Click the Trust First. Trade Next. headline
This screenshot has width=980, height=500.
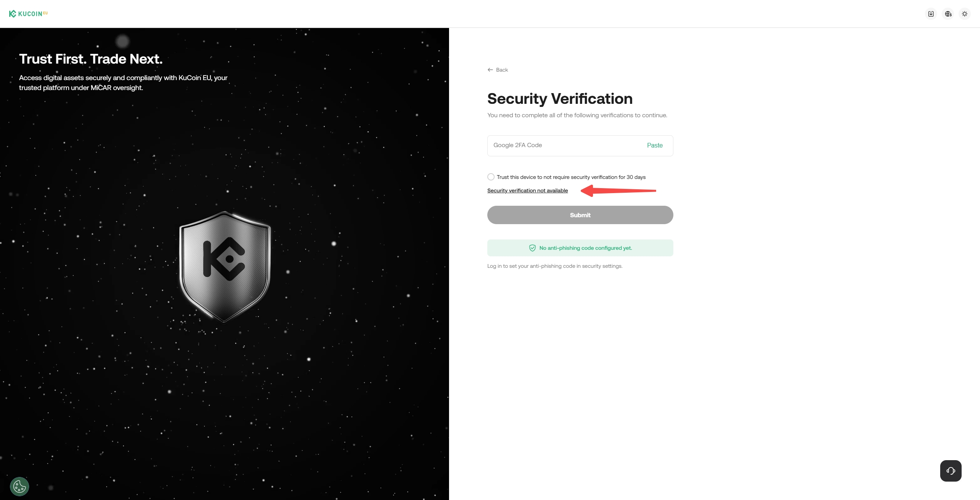[91, 59]
